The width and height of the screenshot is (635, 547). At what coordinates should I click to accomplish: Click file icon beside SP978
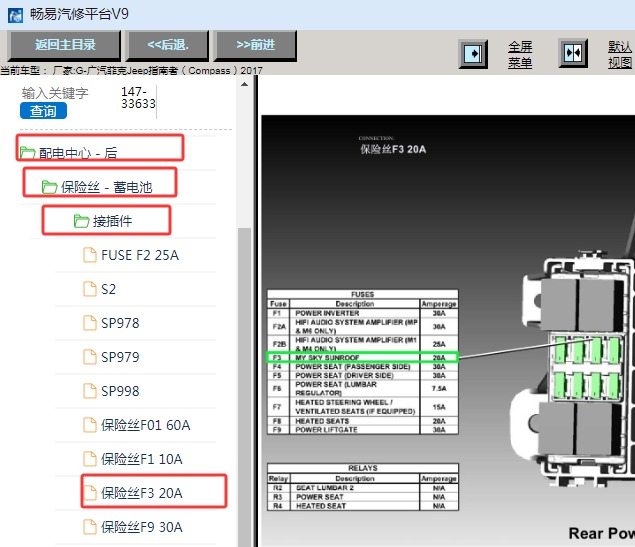(89, 323)
